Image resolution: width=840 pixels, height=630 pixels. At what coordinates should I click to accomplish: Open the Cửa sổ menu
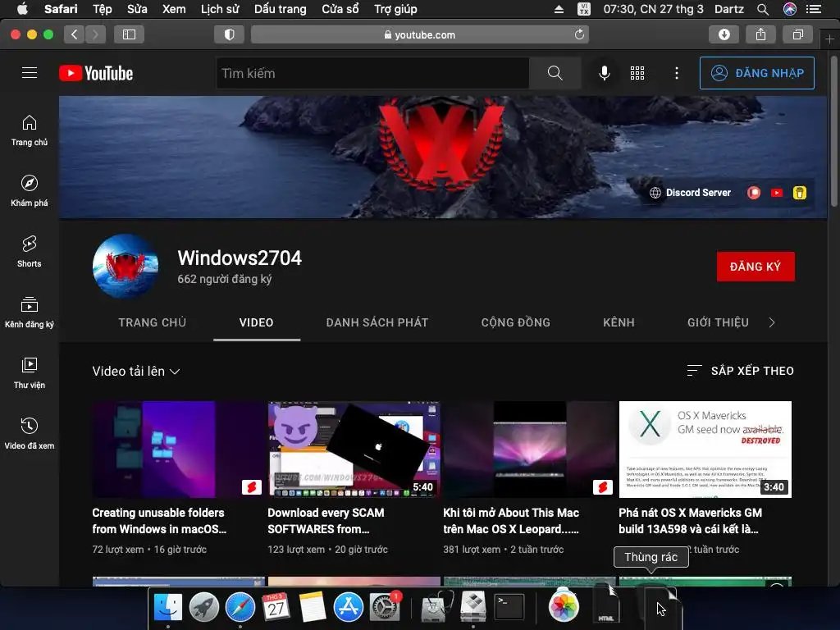click(x=340, y=9)
